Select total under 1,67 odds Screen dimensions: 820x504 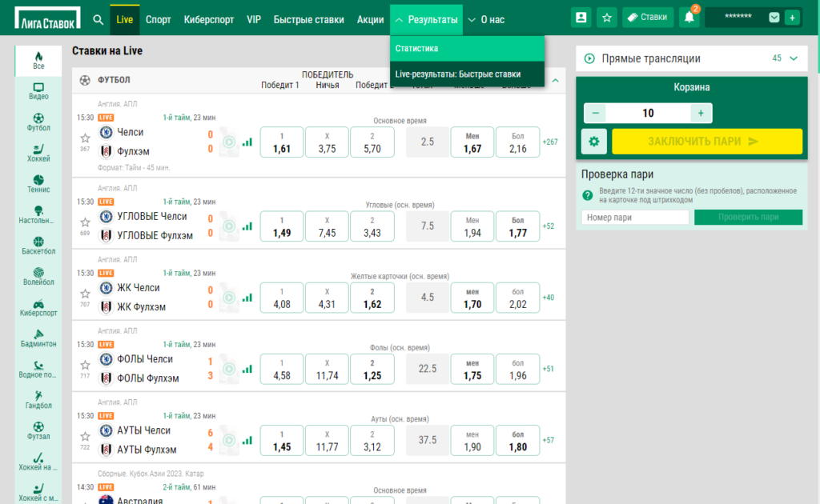tap(472, 142)
